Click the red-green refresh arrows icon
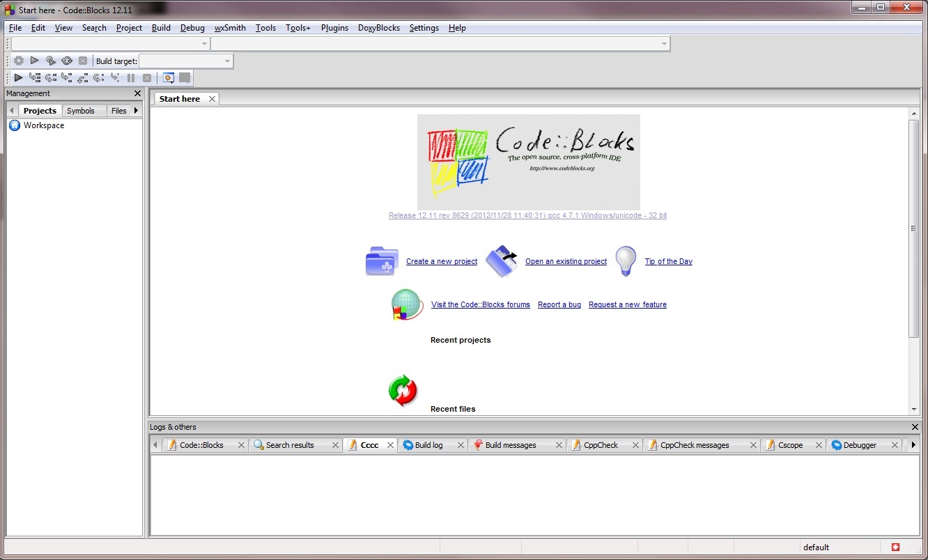 (x=403, y=390)
